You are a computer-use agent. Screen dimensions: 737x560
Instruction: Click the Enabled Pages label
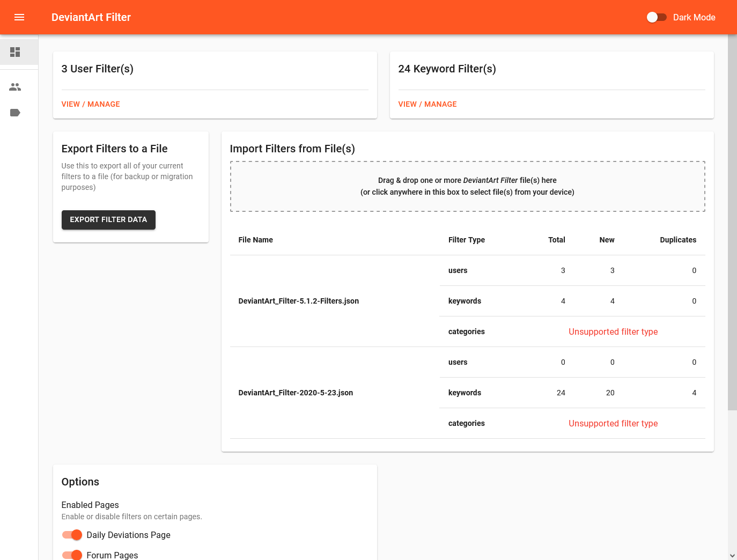tap(90, 505)
